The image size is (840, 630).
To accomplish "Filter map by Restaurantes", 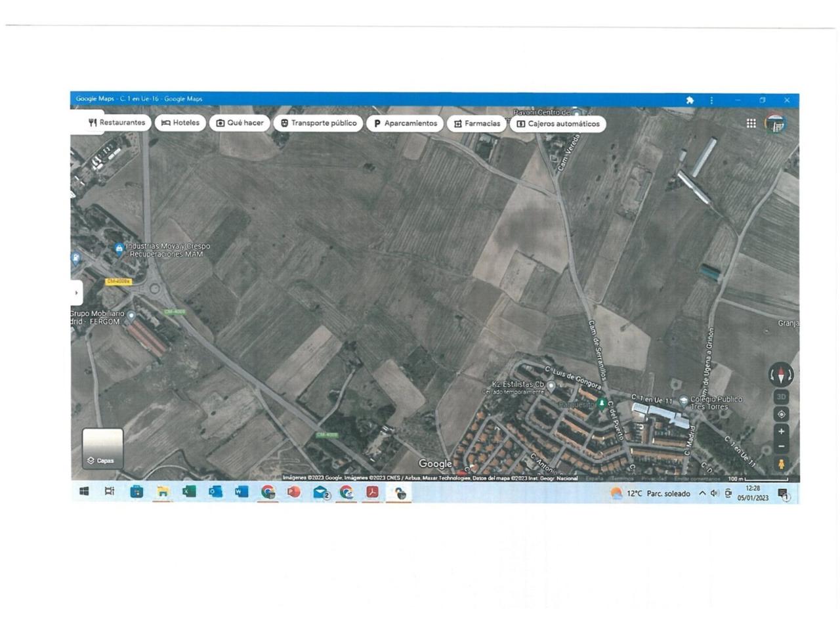I will (x=117, y=123).
